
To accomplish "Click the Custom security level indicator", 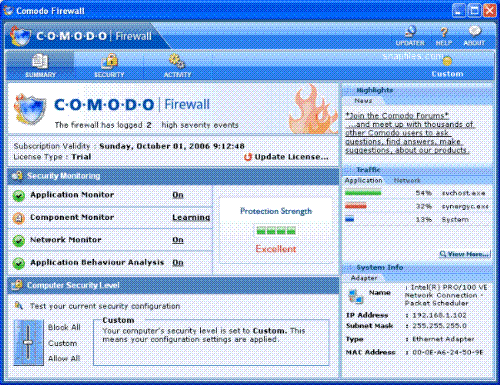I will 447,68.
